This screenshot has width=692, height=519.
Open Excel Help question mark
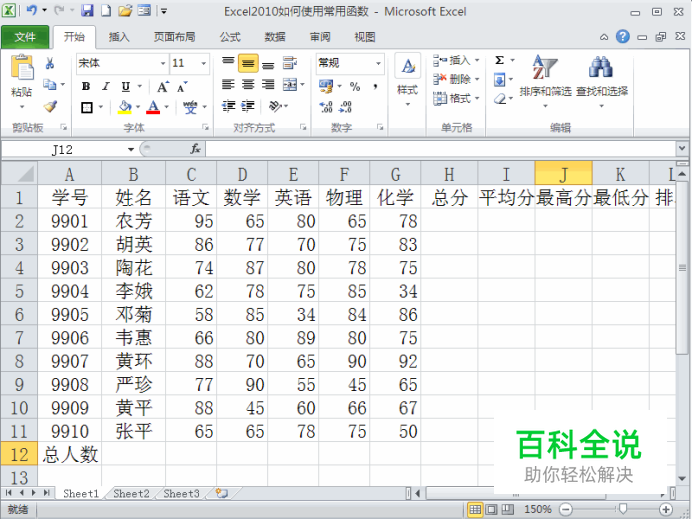[623, 37]
